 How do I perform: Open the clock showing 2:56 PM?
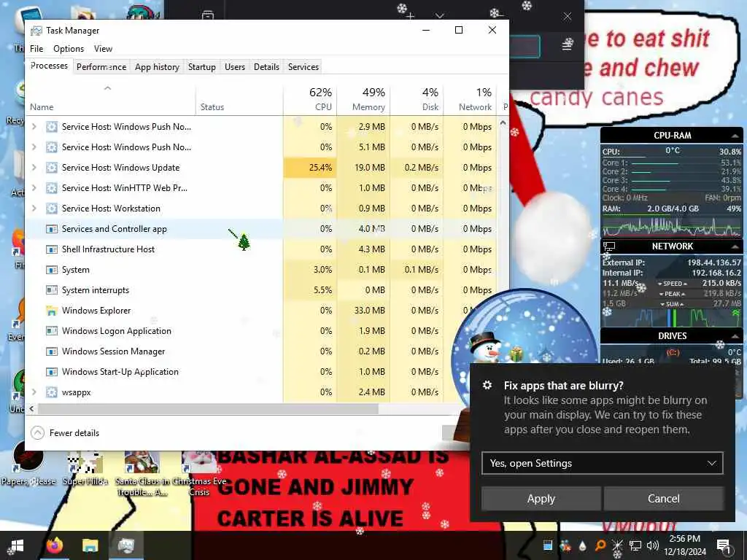tap(684, 545)
